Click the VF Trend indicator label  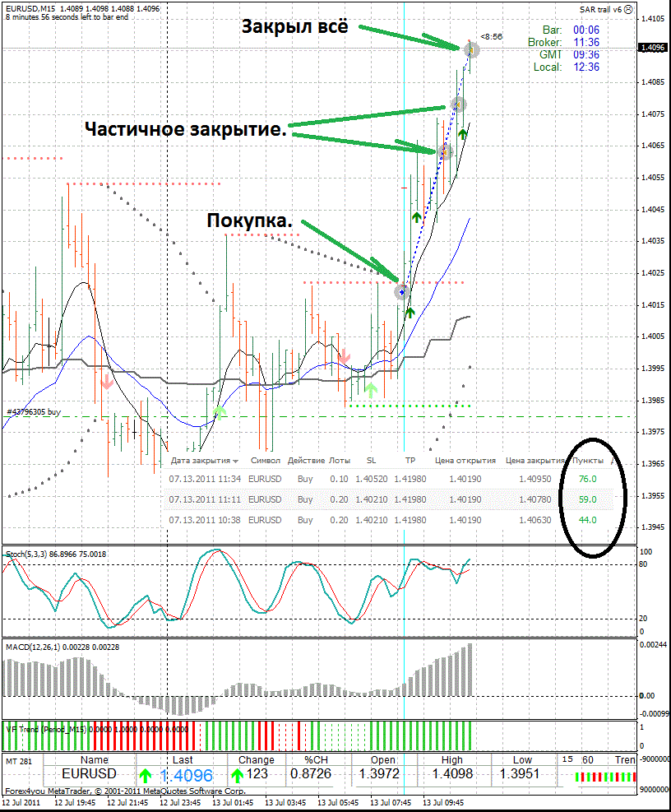pyautogui.click(x=97, y=729)
